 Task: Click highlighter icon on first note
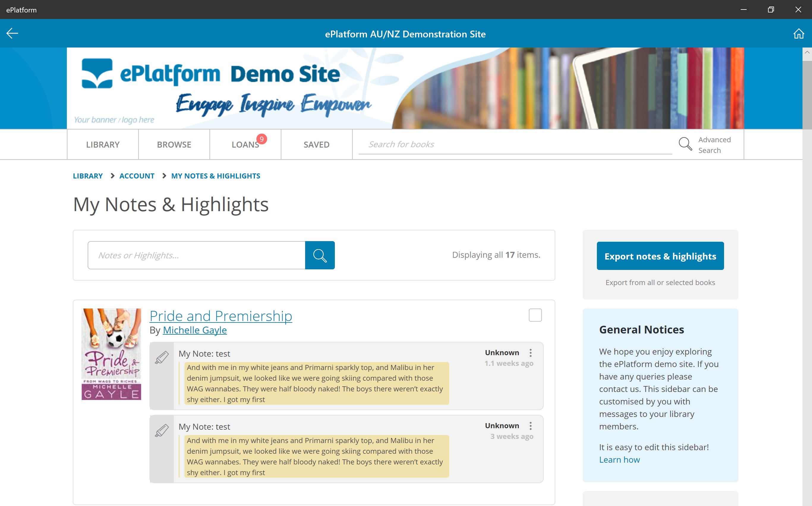(x=162, y=358)
